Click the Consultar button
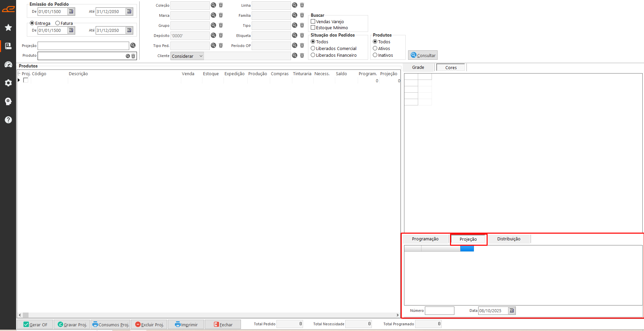Image resolution: width=644 pixels, height=331 pixels. [423, 55]
